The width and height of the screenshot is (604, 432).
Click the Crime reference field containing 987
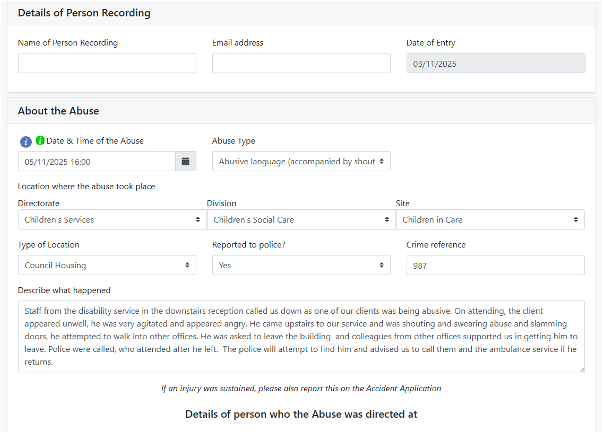[x=495, y=265]
